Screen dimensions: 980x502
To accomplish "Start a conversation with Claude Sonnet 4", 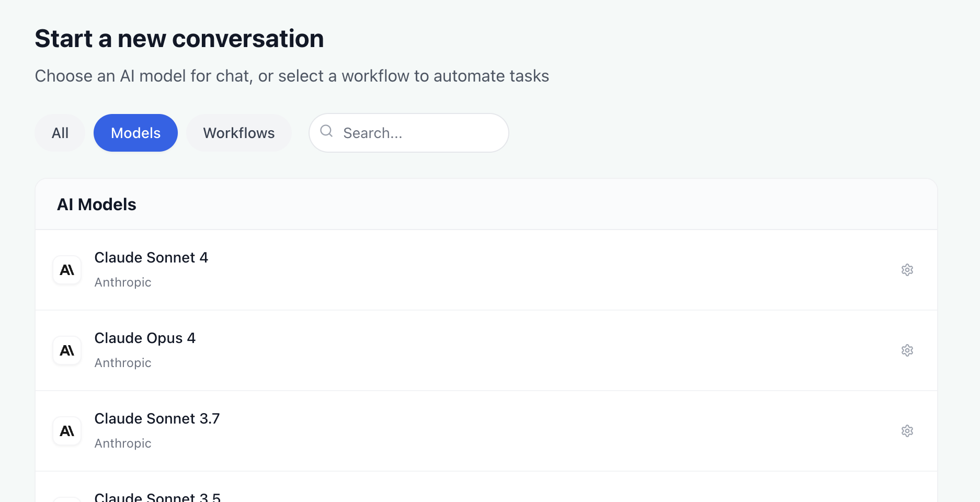I will coord(366,270).
